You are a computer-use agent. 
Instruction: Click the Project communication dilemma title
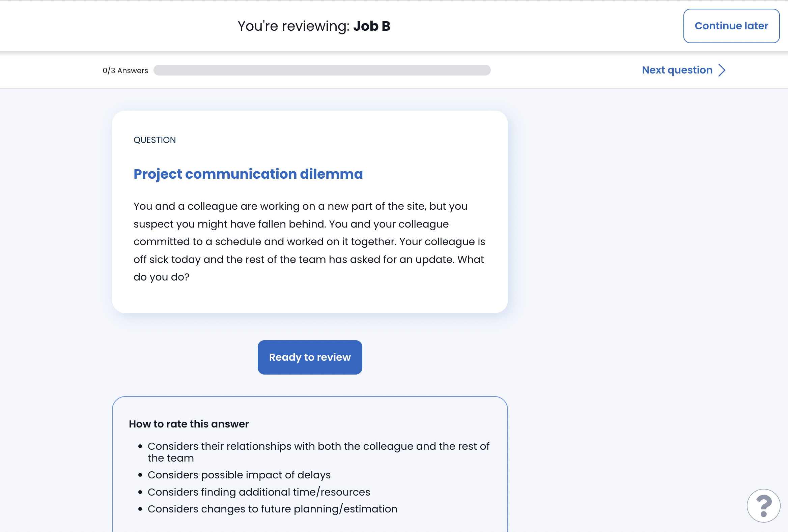[248, 174]
